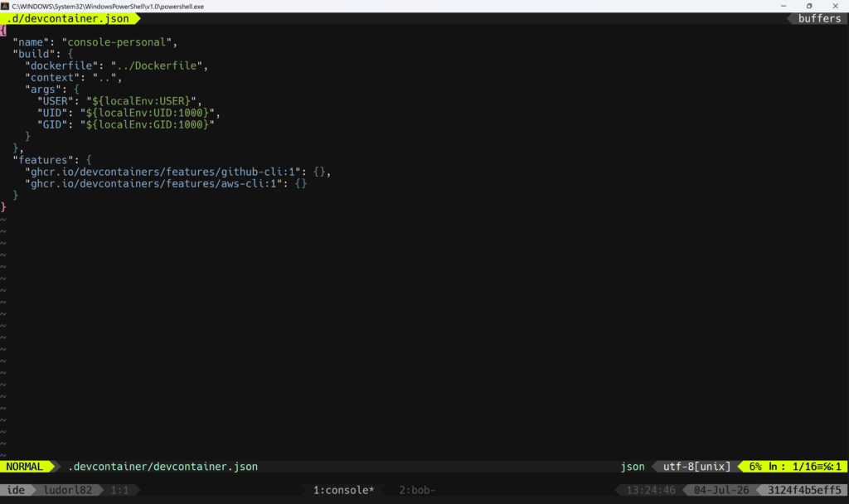This screenshot has width=849, height=504.
Task: Click the buffers label at top right
Action: 819,18
